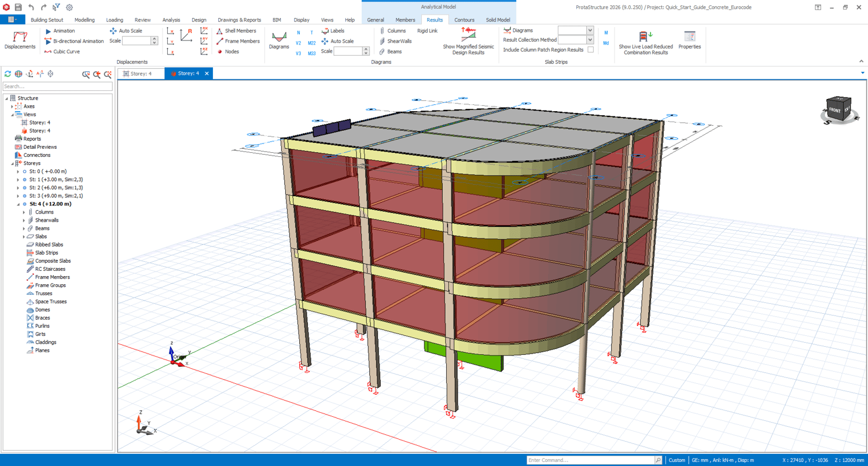Open the Result Collection Method dropdown
868x466 pixels.
point(590,40)
